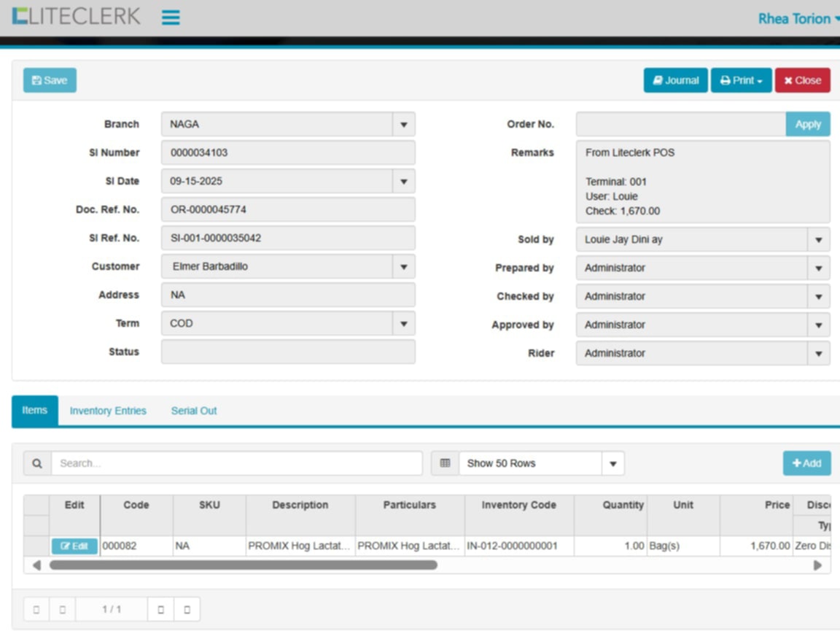840x631 pixels.
Task: Click the search magnifier icon
Action: coord(37,463)
